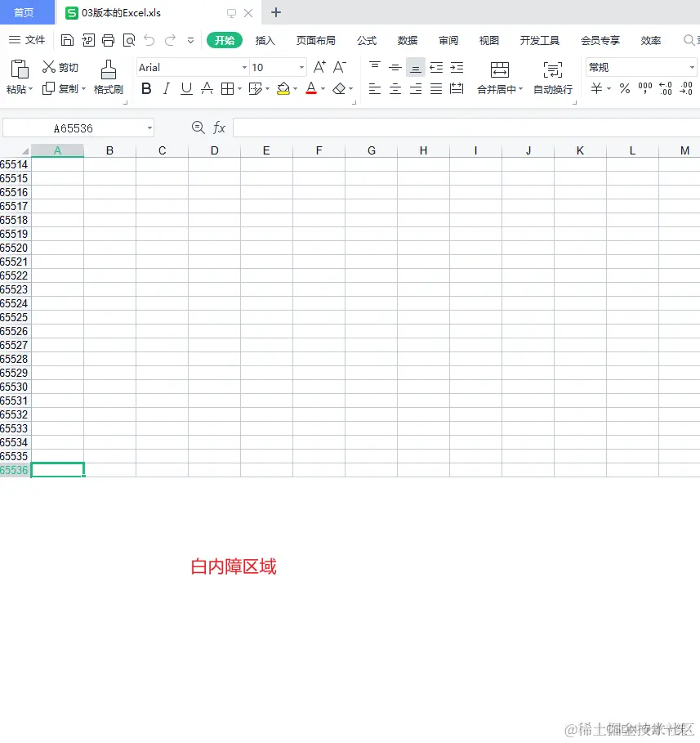Apply yellow fill color
This screenshot has width=700, height=743.
click(283, 88)
